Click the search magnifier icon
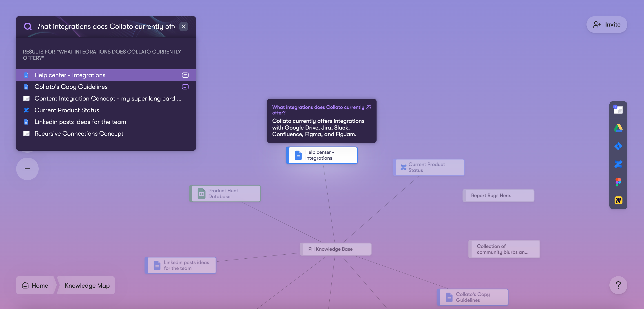The width and height of the screenshot is (644, 309). point(28,27)
